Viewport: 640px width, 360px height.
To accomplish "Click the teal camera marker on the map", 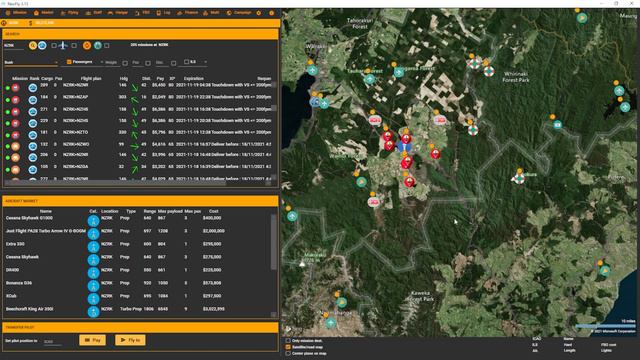I will [558, 124].
